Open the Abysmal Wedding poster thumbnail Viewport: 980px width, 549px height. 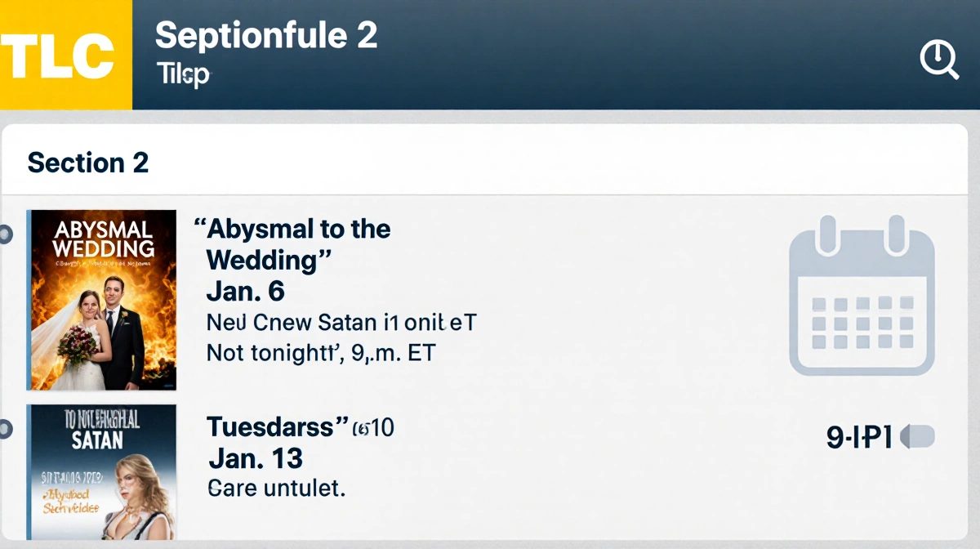point(103,300)
